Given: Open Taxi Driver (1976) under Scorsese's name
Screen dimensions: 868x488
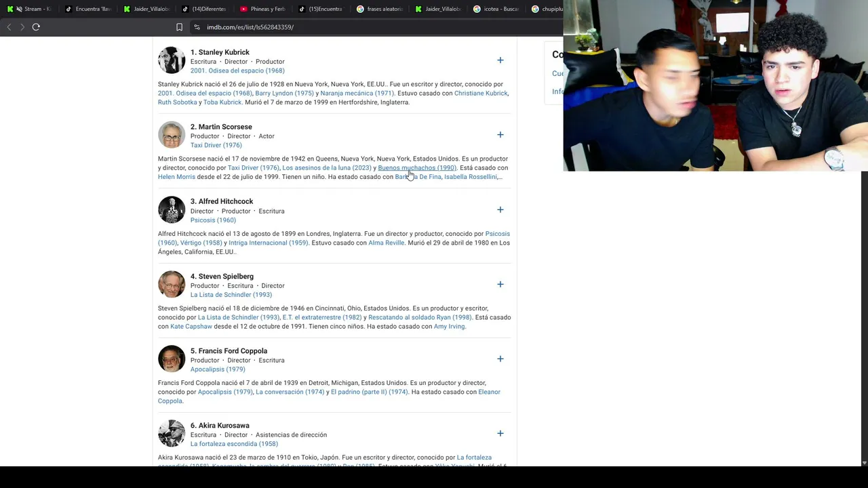Looking at the screenshot, I should [x=216, y=145].
